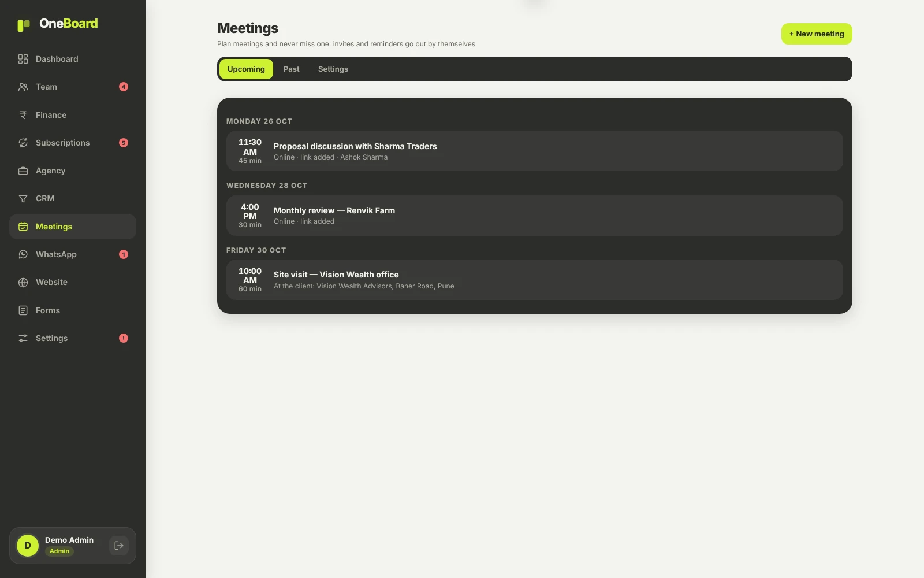924x578 pixels.
Task: Click the Admin role badge
Action: [59, 551]
